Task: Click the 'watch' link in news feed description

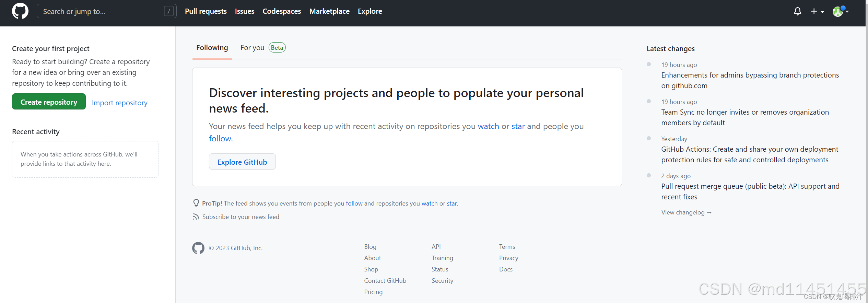Action: [x=488, y=126]
